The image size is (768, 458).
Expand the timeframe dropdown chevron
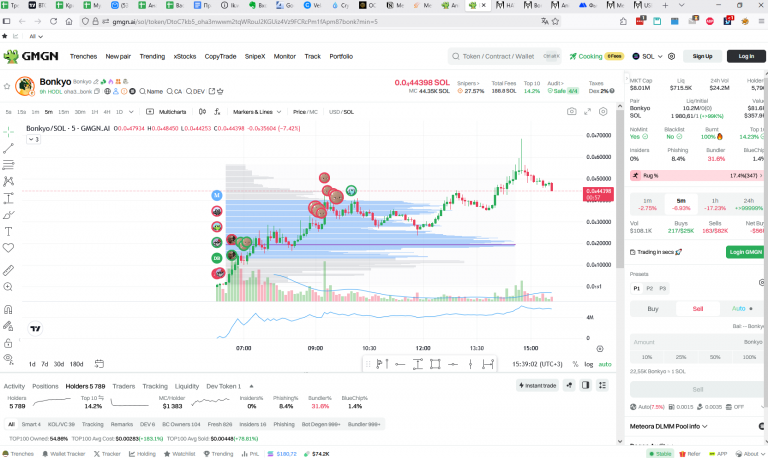[131, 112]
